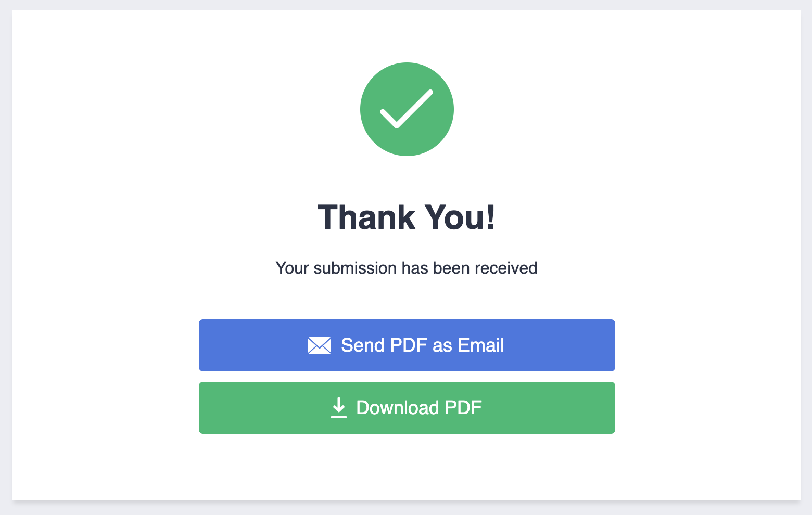Click the word "Thank" in the heading
Image resolution: width=812 pixels, height=515 pixels.
(x=366, y=217)
